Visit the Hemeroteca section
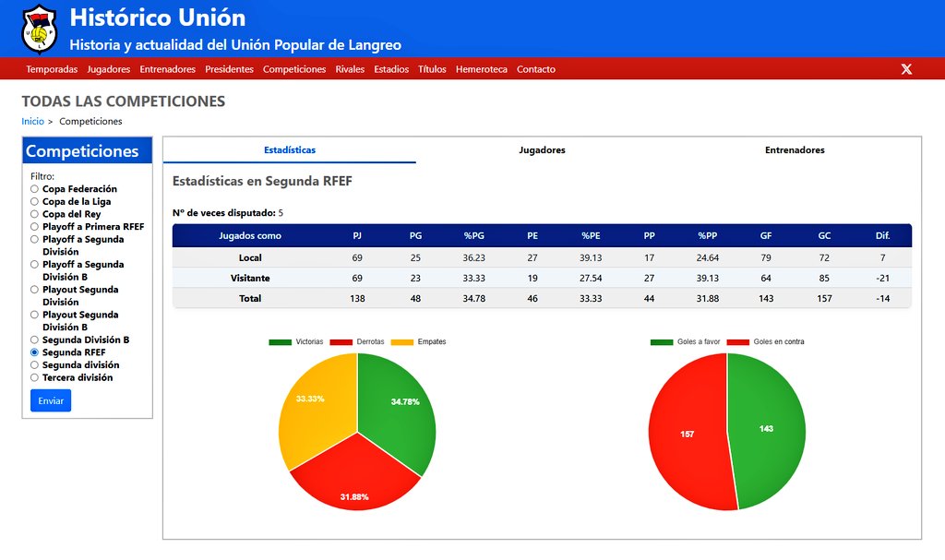Image resolution: width=945 pixels, height=560 pixels. click(x=482, y=69)
